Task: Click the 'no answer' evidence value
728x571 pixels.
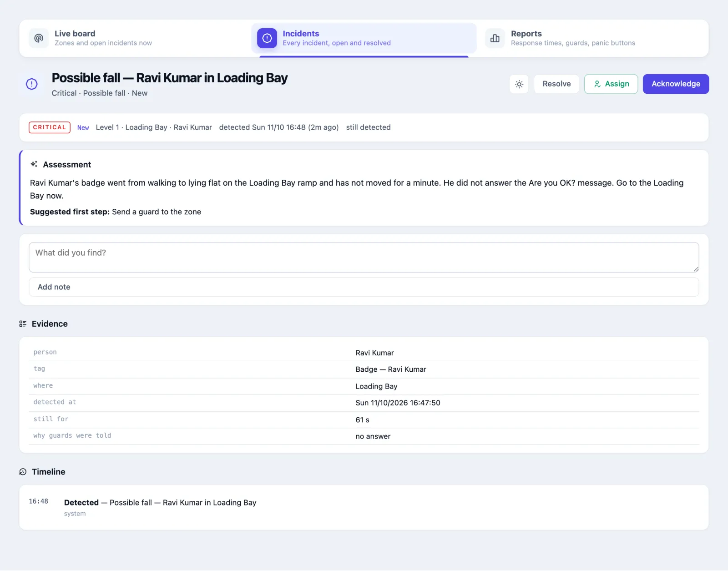Action: pos(373,436)
